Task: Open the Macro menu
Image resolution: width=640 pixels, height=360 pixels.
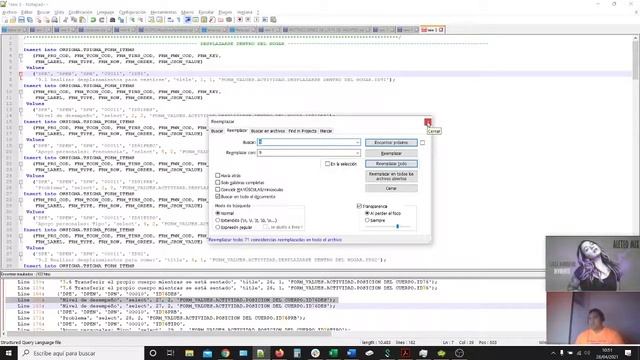Action: coord(187,12)
